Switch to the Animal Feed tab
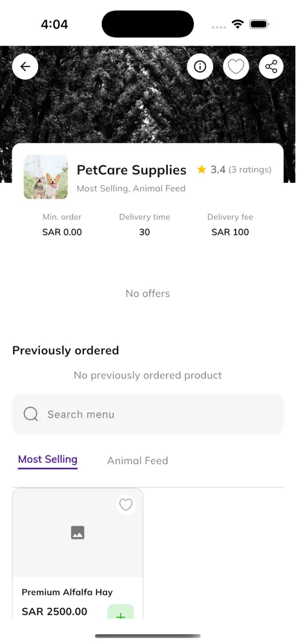Viewport: 297px width, 644px height. click(x=138, y=461)
